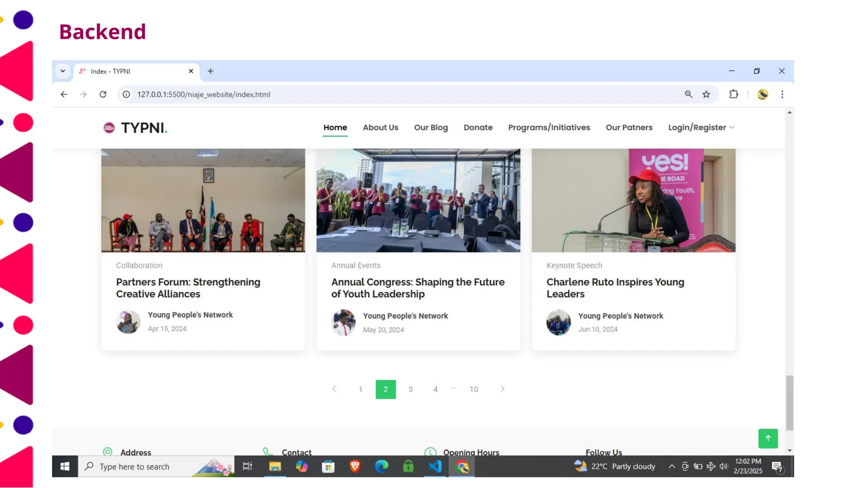Bookmark page with the star icon
The width and height of the screenshot is (868, 488).
click(706, 94)
